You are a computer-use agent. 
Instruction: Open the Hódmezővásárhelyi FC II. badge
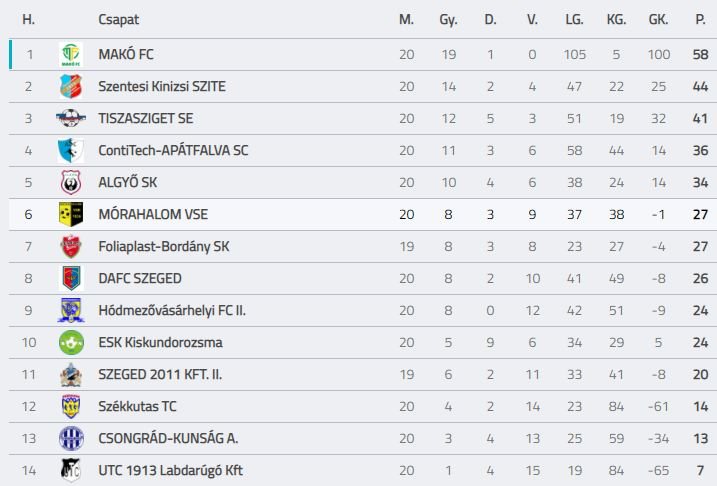tap(70, 310)
